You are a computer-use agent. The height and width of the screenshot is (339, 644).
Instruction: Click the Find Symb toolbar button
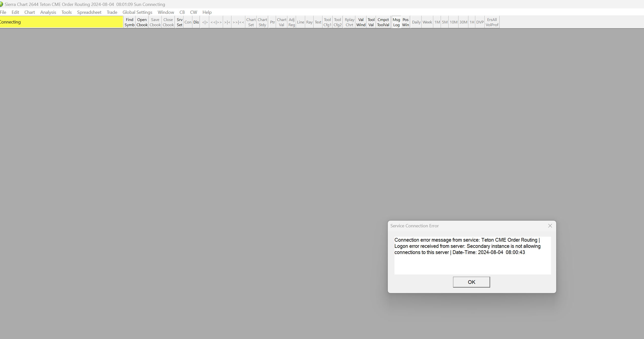click(129, 22)
